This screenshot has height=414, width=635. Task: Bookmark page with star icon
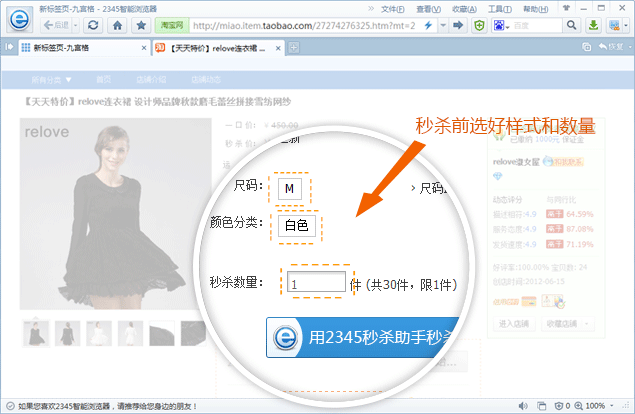coord(144,24)
